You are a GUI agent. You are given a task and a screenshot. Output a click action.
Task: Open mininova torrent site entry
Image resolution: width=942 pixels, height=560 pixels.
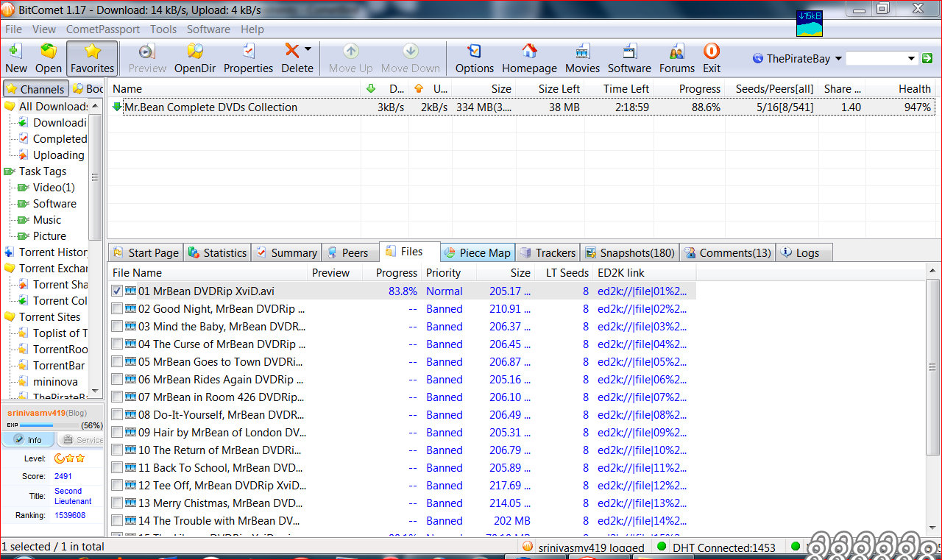coord(47,382)
